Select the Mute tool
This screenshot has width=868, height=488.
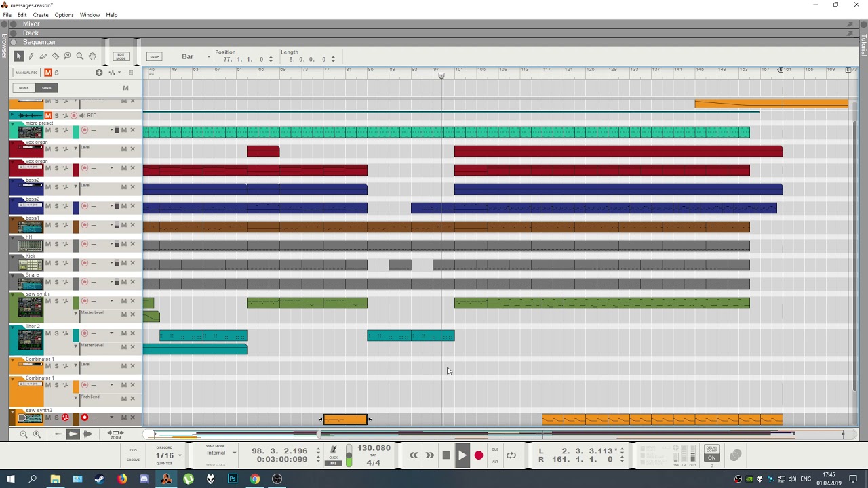click(68, 56)
